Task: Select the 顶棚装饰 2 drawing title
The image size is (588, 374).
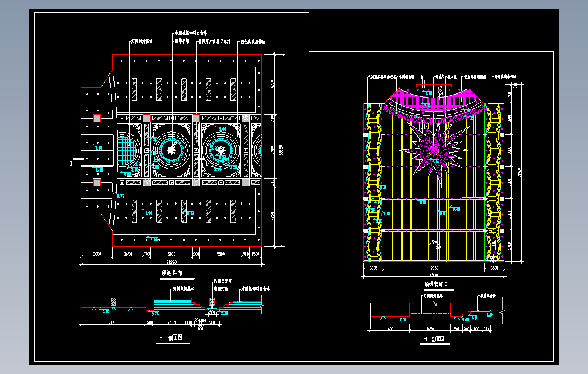Action: [x=436, y=284]
